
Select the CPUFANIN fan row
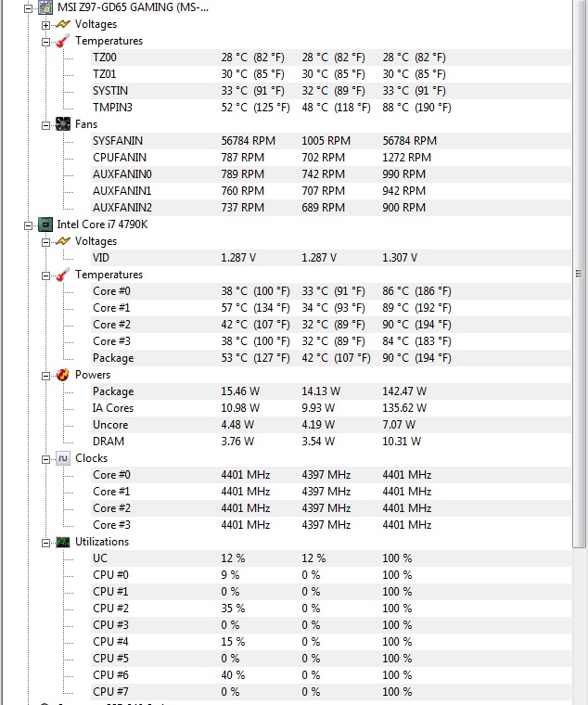coord(331,158)
